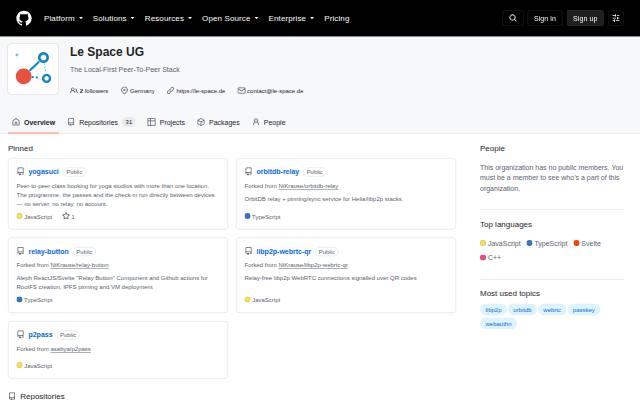Open the yogasuci repository link
This screenshot has height=400, width=640.
click(x=44, y=171)
